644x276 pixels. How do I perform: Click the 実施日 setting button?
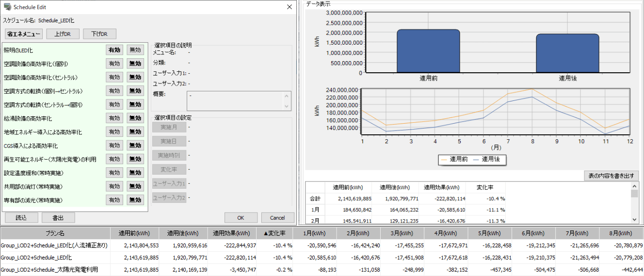[x=169, y=141]
